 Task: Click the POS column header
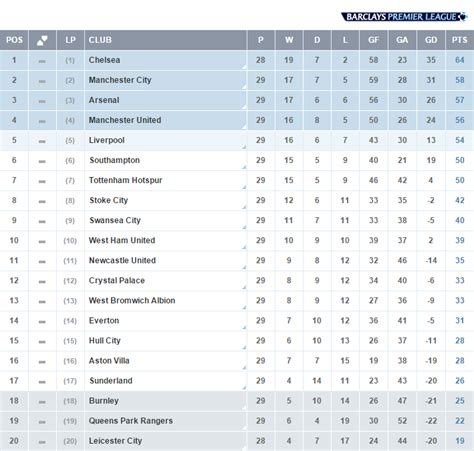click(x=14, y=40)
